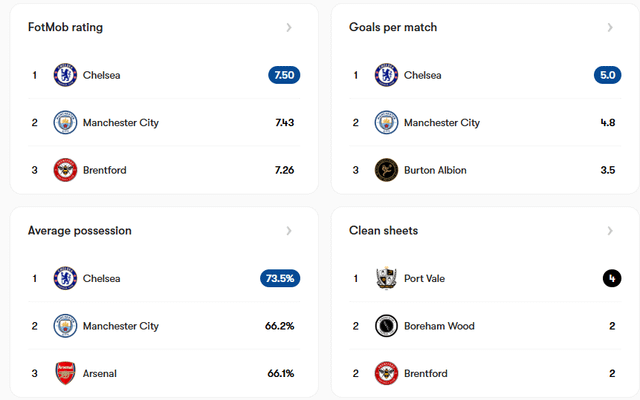This screenshot has width=640, height=400.
Task: Click Chelsea's 73.5% possession badge
Action: (x=280, y=278)
